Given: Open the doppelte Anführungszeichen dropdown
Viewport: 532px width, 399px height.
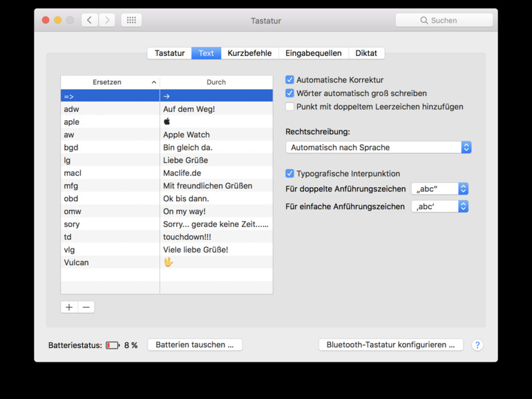Looking at the screenshot, I should click(x=440, y=188).
